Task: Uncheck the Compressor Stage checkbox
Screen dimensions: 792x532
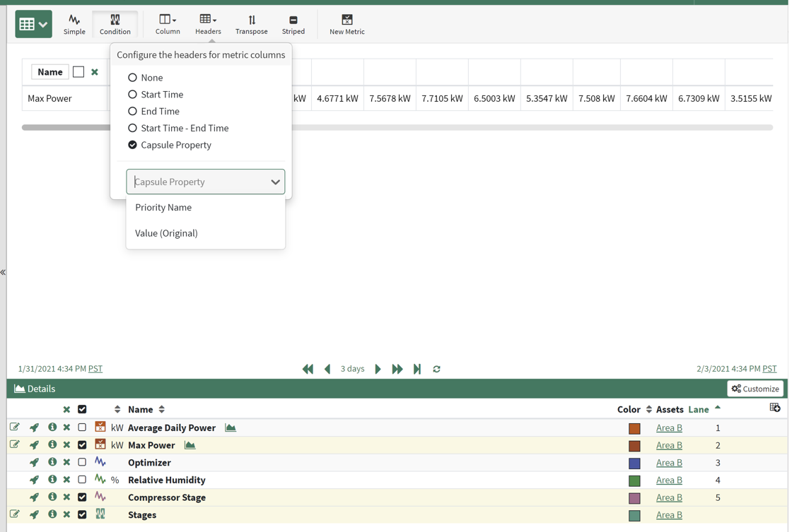Action: (x=82, y=497)
